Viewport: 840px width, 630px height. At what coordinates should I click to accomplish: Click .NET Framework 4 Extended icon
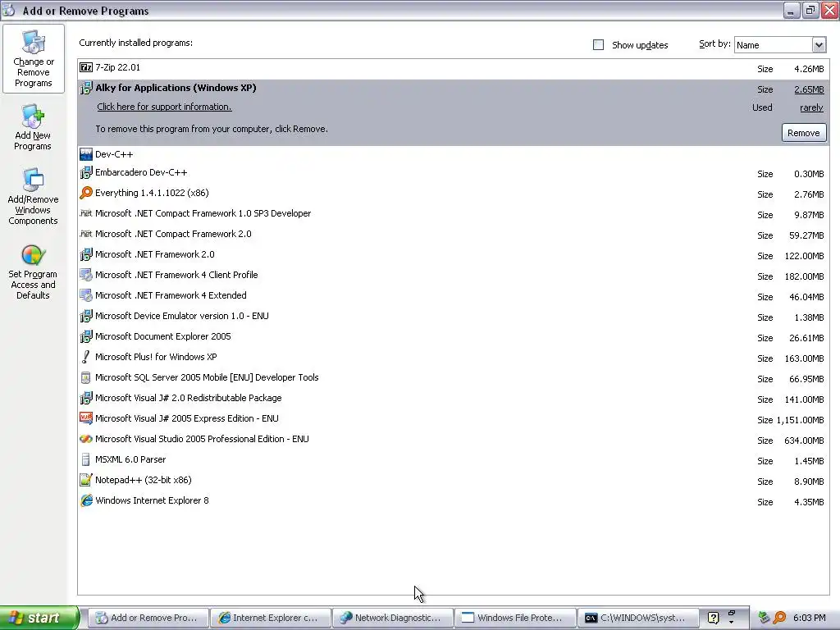point(85,295)
